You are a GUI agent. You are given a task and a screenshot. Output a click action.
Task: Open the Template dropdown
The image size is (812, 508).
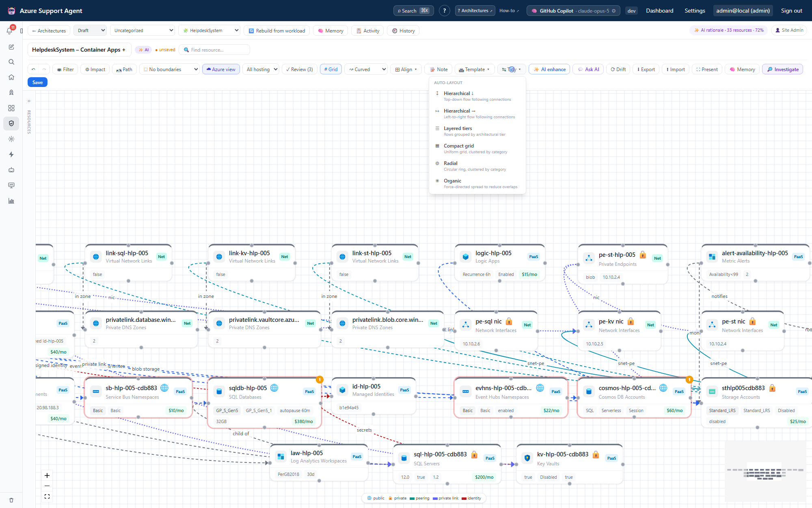coord(475,69)
